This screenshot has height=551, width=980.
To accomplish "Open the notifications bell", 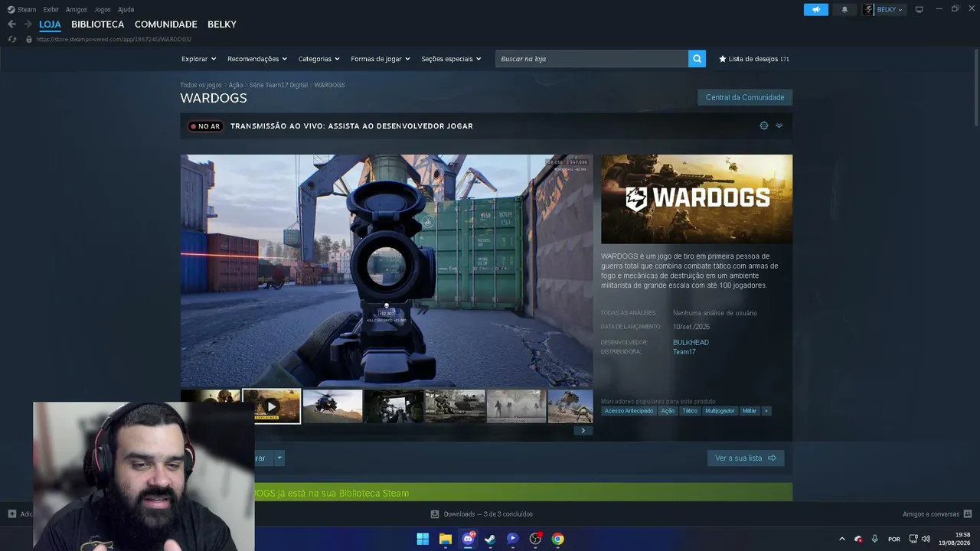I will tap(844, 9).
